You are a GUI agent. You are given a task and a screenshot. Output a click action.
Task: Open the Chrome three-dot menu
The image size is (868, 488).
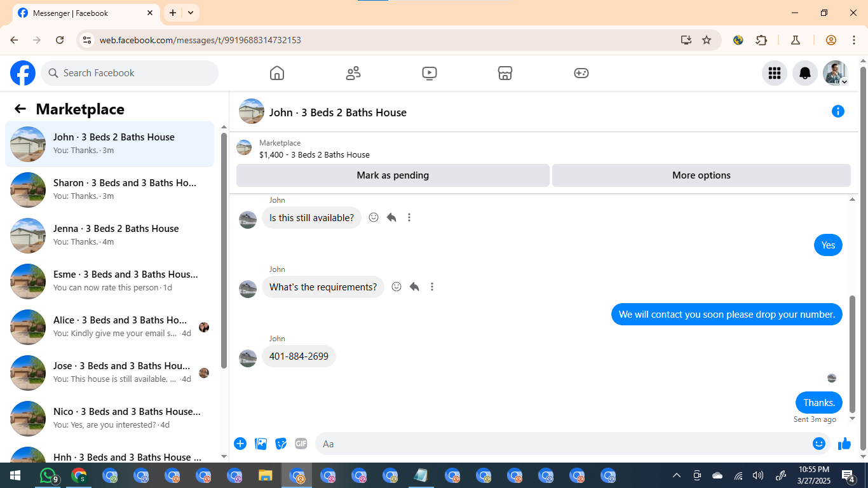[x=853, y=40]
